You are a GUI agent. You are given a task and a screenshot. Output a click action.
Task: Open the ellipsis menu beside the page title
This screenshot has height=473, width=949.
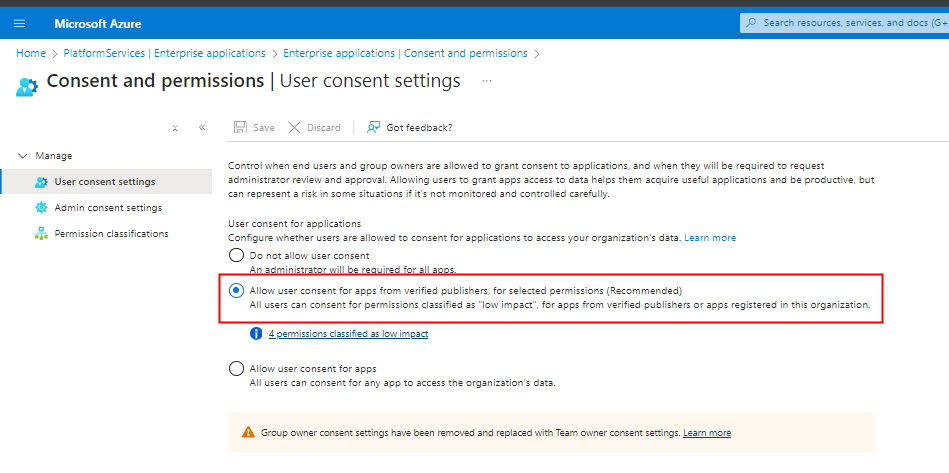point(487,80)
